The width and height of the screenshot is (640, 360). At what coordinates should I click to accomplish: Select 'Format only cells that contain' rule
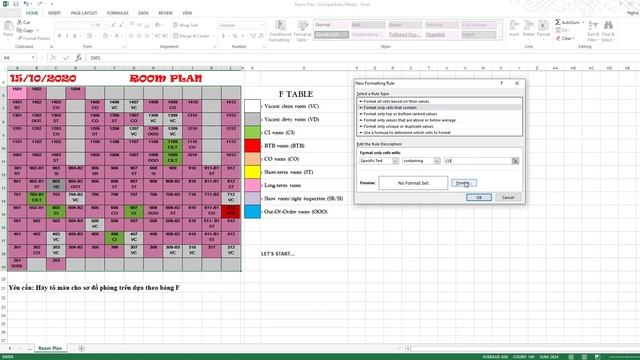tap(439, 107)
